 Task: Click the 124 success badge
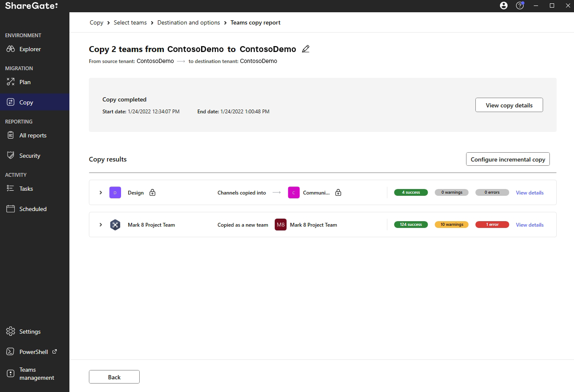(x=411, y=225)
